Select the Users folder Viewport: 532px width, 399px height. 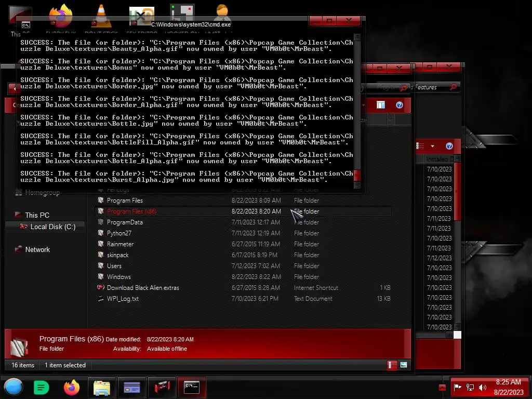coord(243,265)
